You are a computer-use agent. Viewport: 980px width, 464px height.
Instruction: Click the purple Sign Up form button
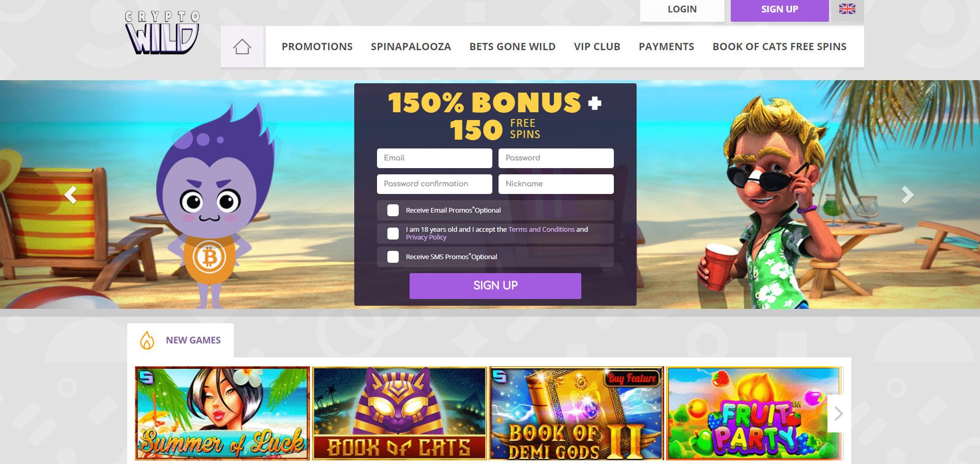pos(495,286)
